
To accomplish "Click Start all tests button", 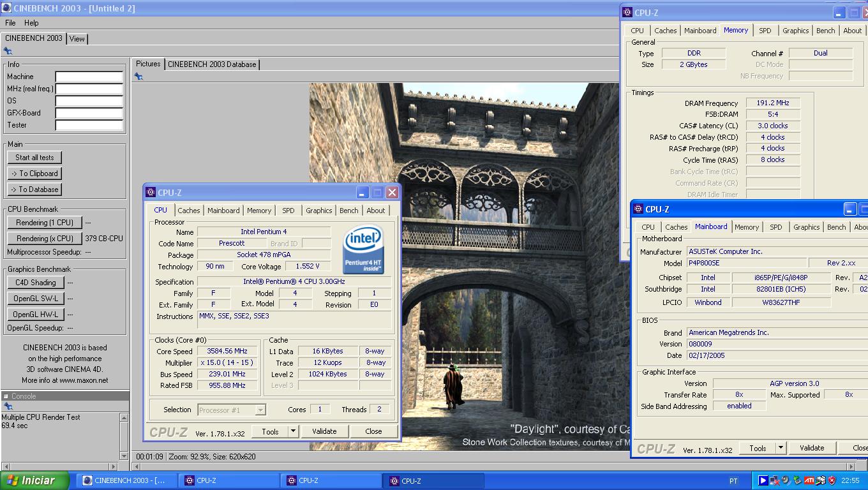I will (34, 158).
